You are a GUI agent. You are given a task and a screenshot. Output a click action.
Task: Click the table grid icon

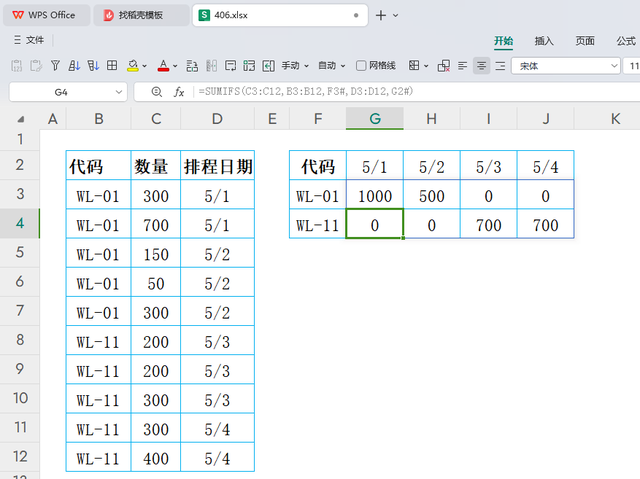point(112,66)
